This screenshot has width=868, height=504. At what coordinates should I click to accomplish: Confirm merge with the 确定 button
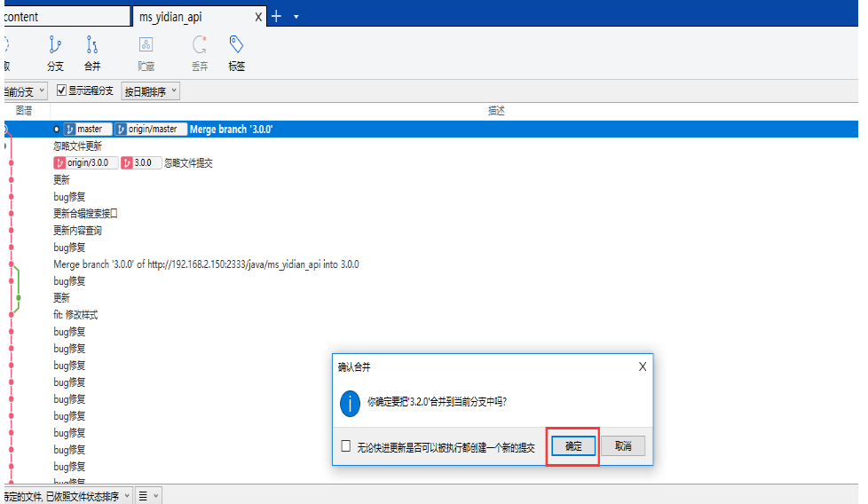573,446
